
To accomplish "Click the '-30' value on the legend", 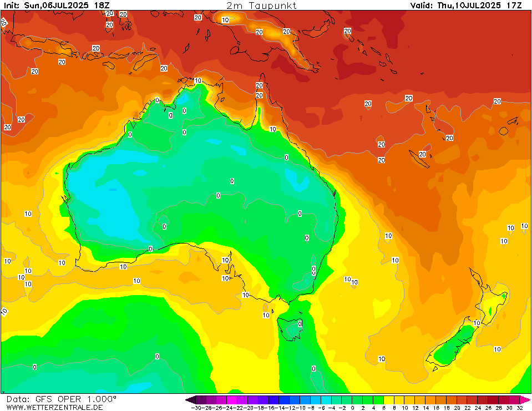I will pos(196,408).
